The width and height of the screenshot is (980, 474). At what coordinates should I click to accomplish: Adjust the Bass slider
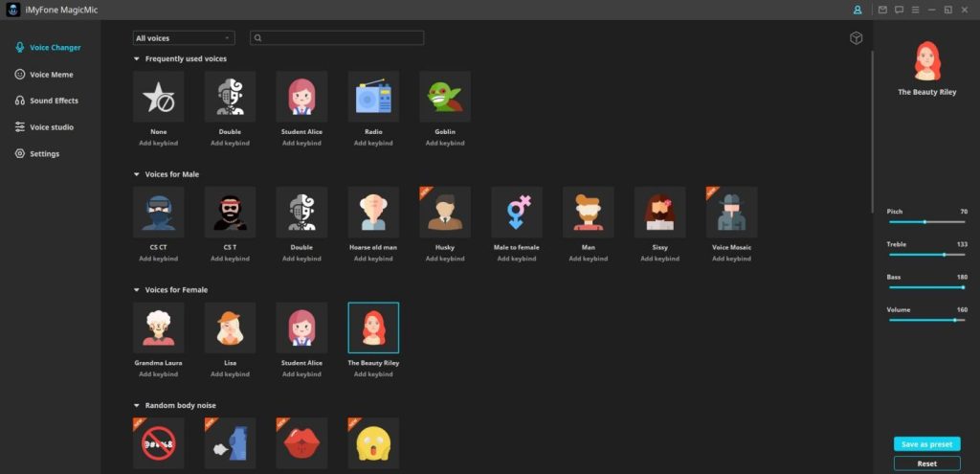(926, 287)
